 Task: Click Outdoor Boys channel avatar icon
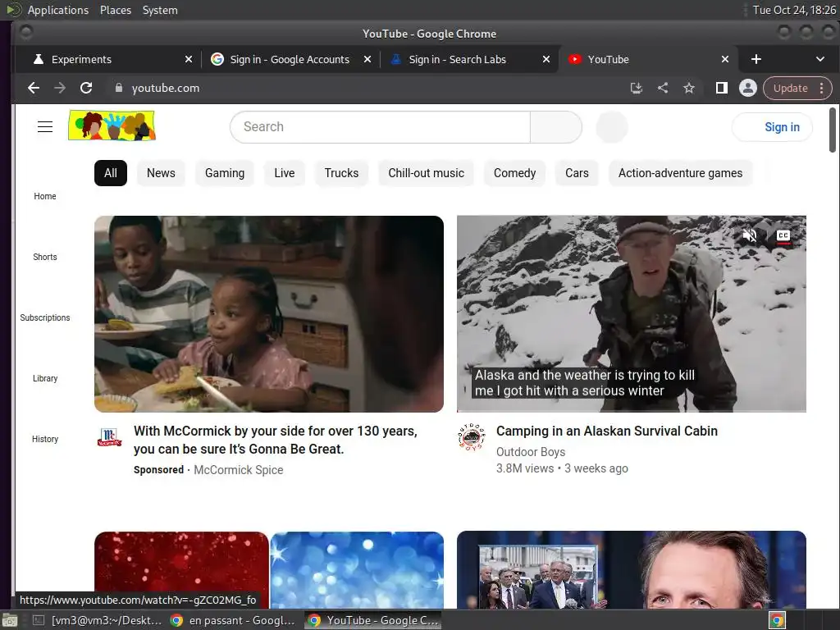[x=472, y=437]
